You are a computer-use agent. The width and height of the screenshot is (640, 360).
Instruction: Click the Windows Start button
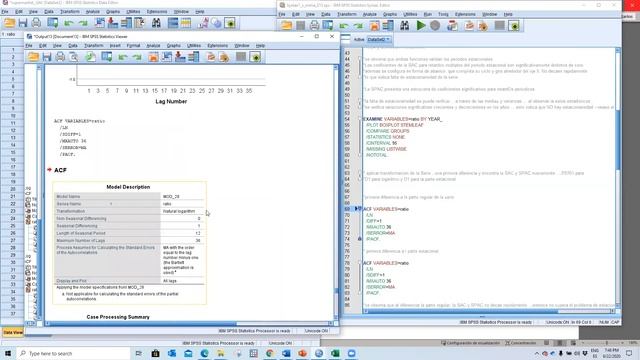7,353
